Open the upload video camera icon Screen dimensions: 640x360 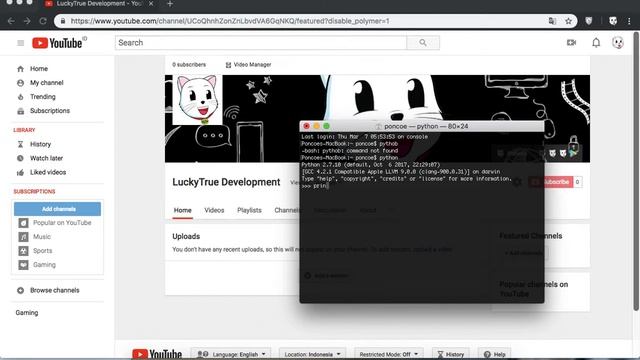coord(571,42)
